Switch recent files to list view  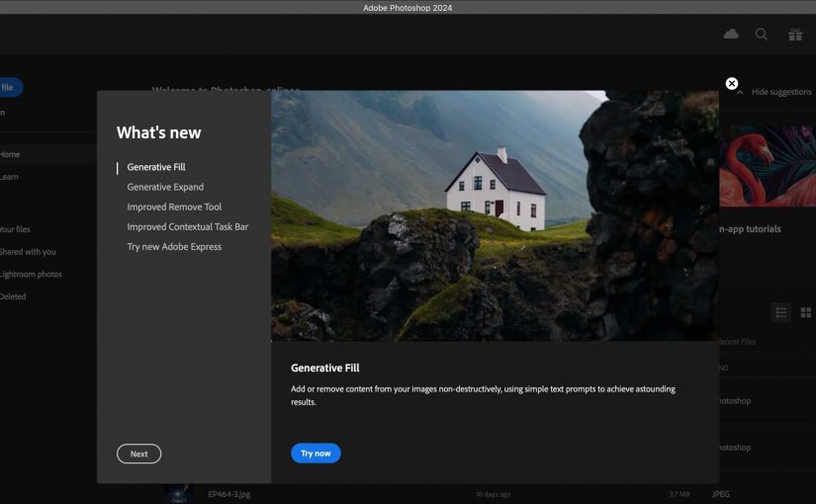(x=780, y=312)
